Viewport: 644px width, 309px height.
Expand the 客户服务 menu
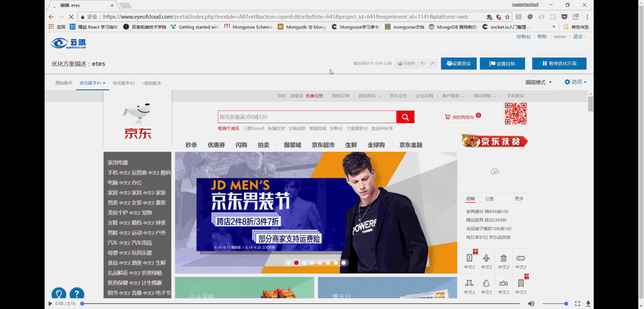(453, 96)
